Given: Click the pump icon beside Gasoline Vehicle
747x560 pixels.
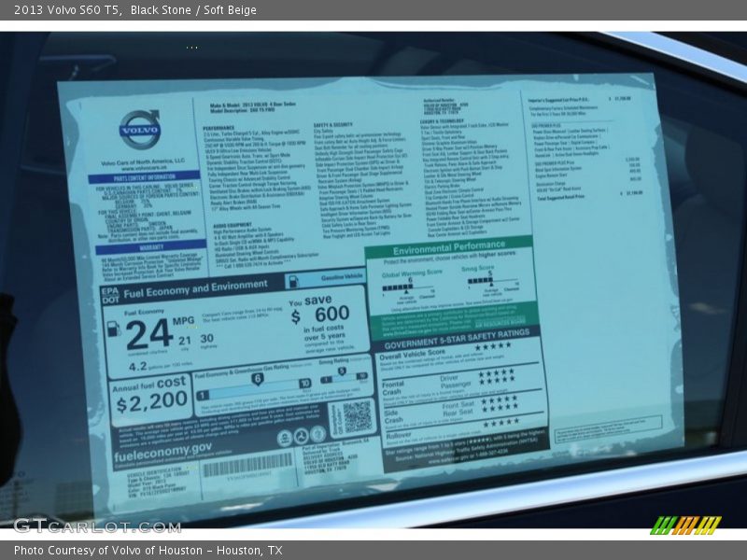Looking at the screenshot, I should 293,282.
